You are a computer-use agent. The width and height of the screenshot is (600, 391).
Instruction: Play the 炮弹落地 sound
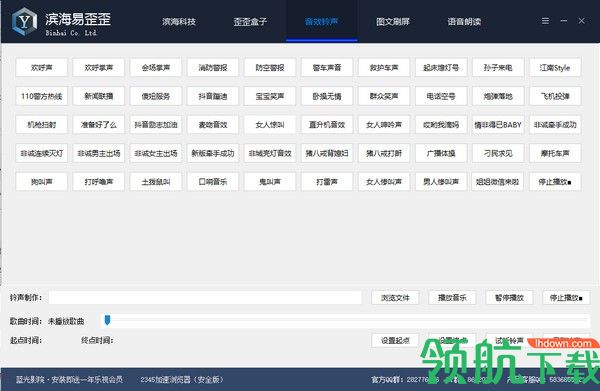(498, 96)
